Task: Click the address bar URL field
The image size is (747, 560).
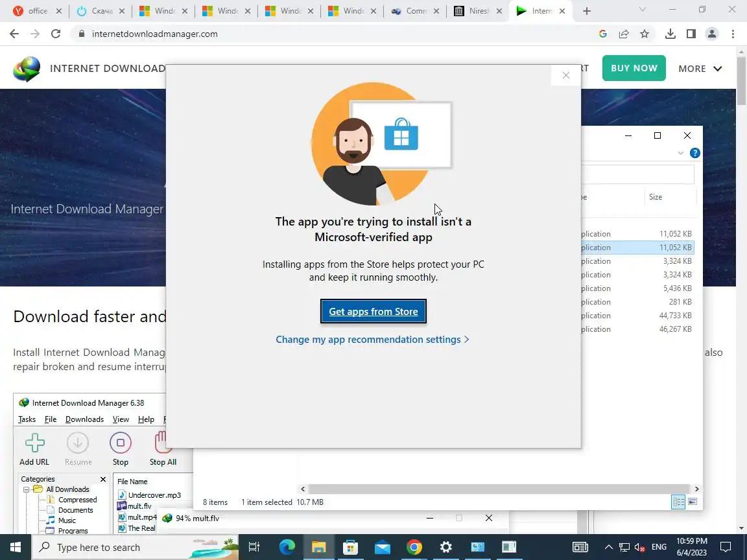Action: 333,34
